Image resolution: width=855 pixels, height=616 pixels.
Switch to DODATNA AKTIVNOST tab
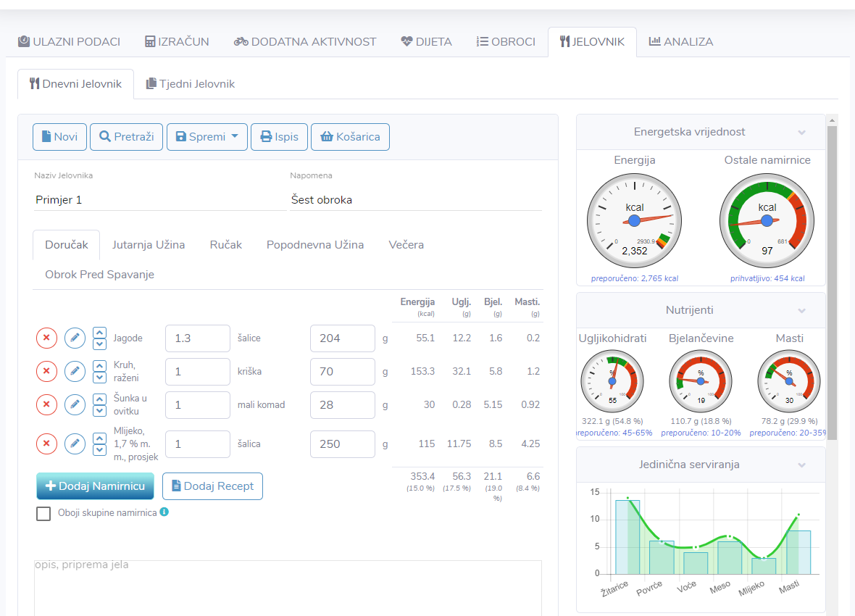[x=305, y=41]
